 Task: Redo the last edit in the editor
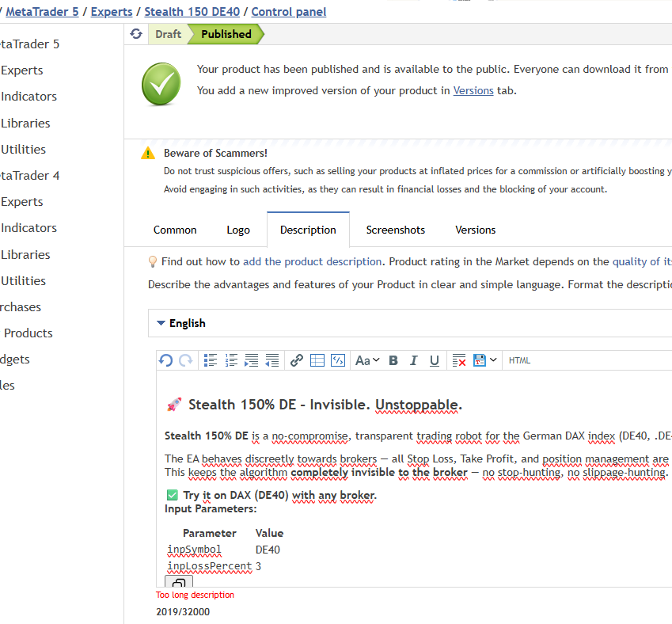pyautogui.click(x=185, y=360)
